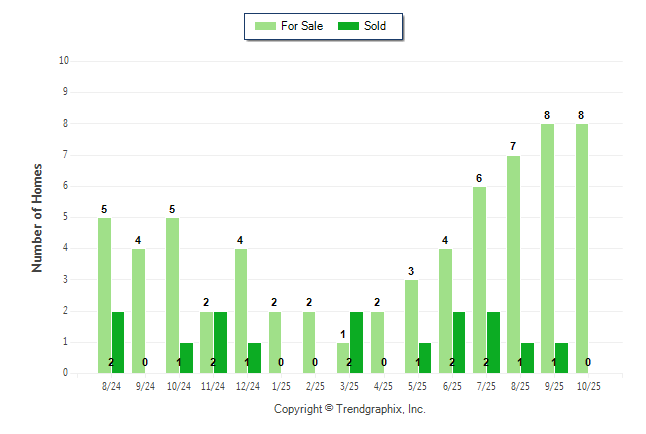Click the 8/24 Sold bar
Screen dimensions: 646x434
[118, 342]
